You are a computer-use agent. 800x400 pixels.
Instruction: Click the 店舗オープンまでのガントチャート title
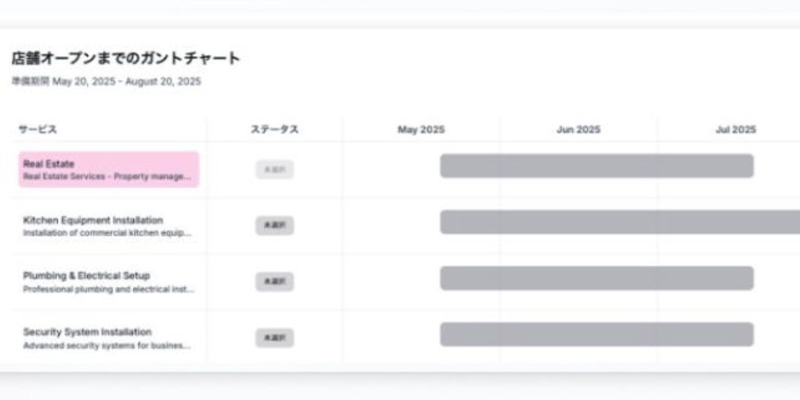(126, 58)
